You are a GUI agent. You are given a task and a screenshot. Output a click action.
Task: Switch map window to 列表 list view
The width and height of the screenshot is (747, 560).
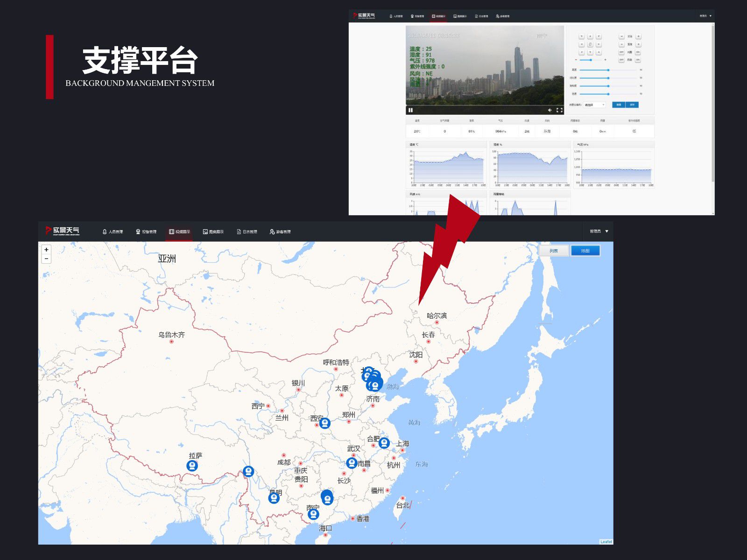pyautogui.click(x=554, y=251)
